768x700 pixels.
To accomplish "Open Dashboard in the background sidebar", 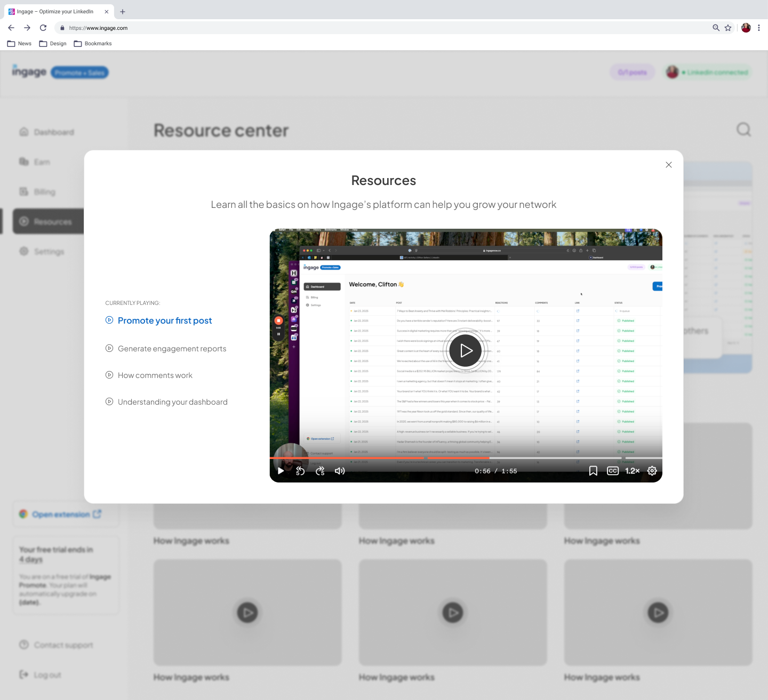I will (47, 132).
